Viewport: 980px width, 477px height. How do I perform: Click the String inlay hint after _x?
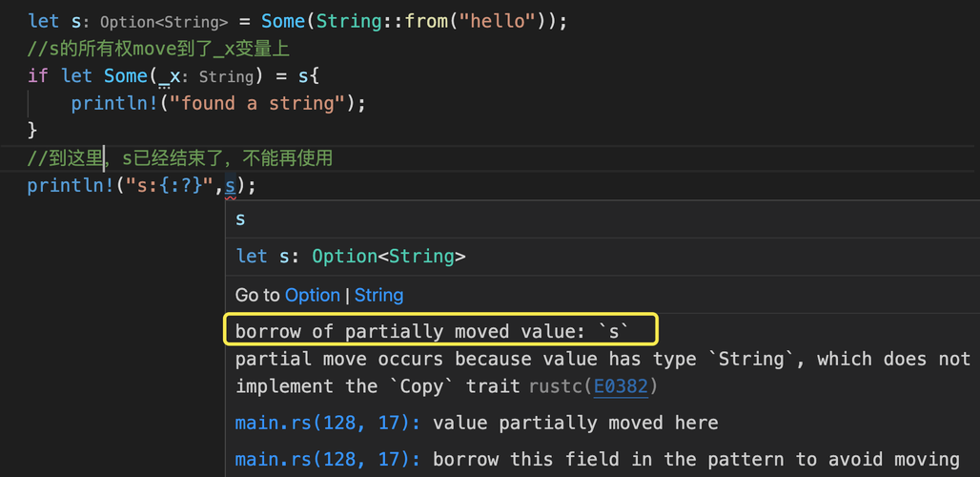click(226, 77)
